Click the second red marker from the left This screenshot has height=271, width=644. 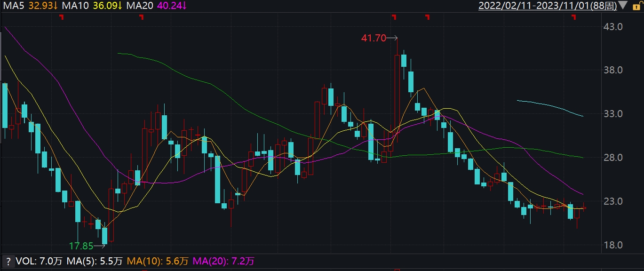pyautogui.click(x=141, y=17)
